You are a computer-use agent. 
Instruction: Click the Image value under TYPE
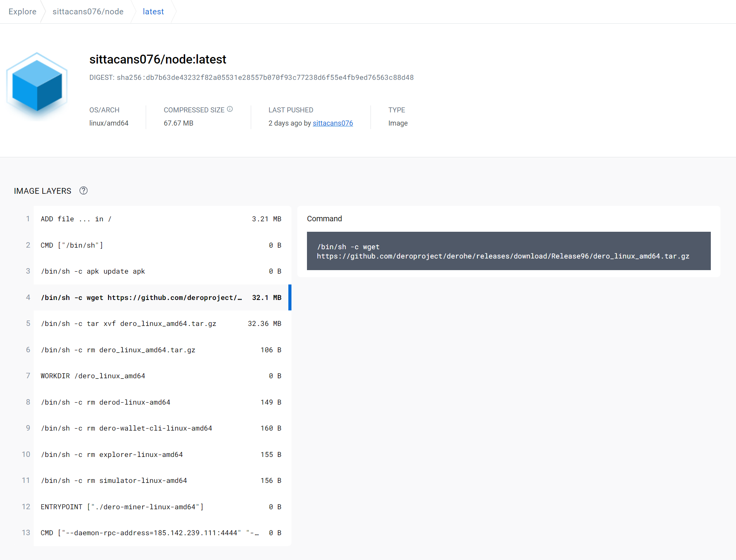pyautogui.click(x=398, y=123)
